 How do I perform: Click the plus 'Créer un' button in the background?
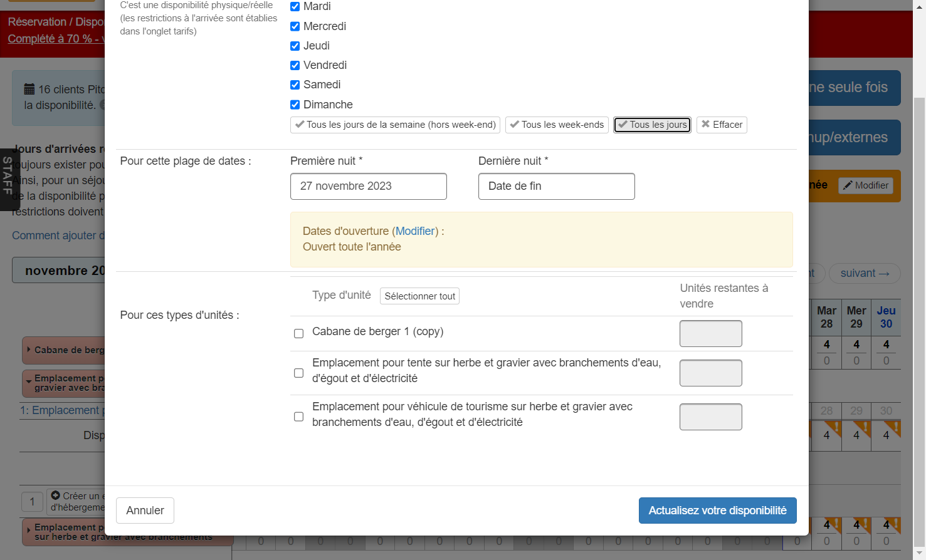pos(77,501)
